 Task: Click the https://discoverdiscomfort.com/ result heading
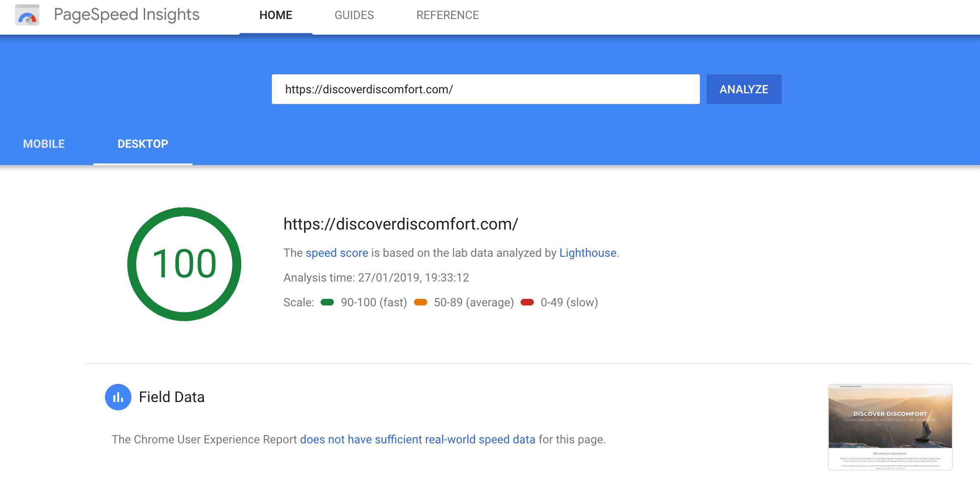pos(400,224)
